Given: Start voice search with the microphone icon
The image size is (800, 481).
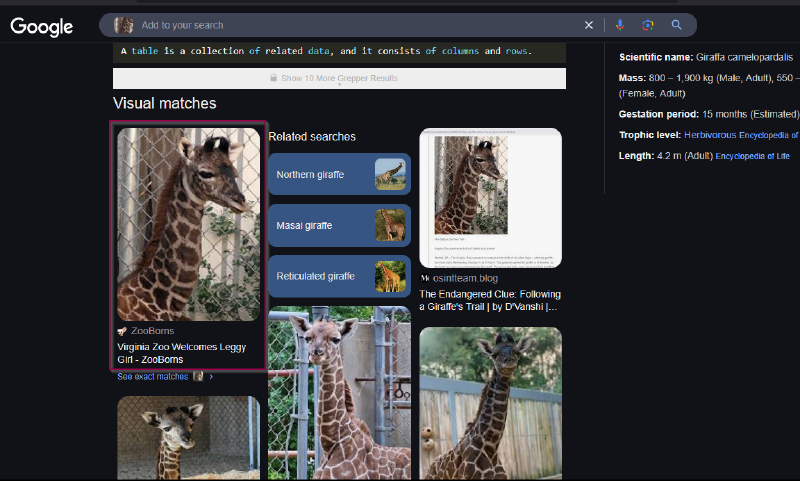Looking at the screenshot, I should 620,25.
